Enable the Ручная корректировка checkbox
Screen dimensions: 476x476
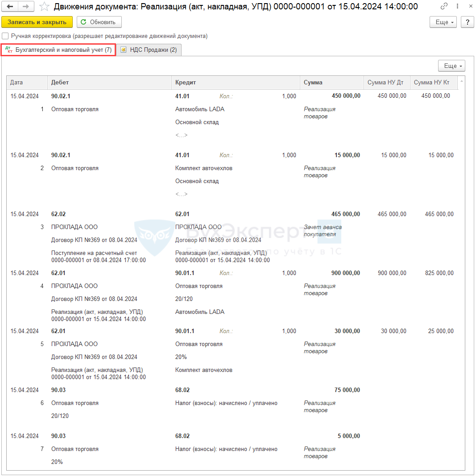point(5,36)
